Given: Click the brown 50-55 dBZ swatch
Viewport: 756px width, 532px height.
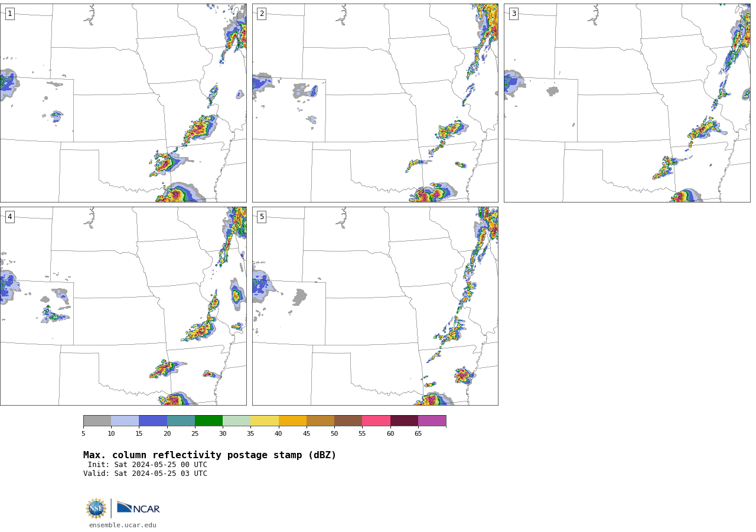Looking at the screenshot, I should (348, 421).
